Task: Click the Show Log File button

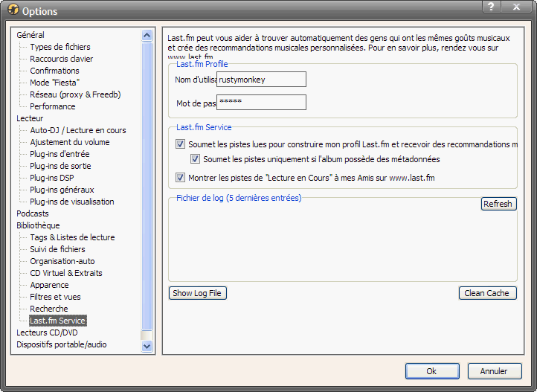Action: 197,293
